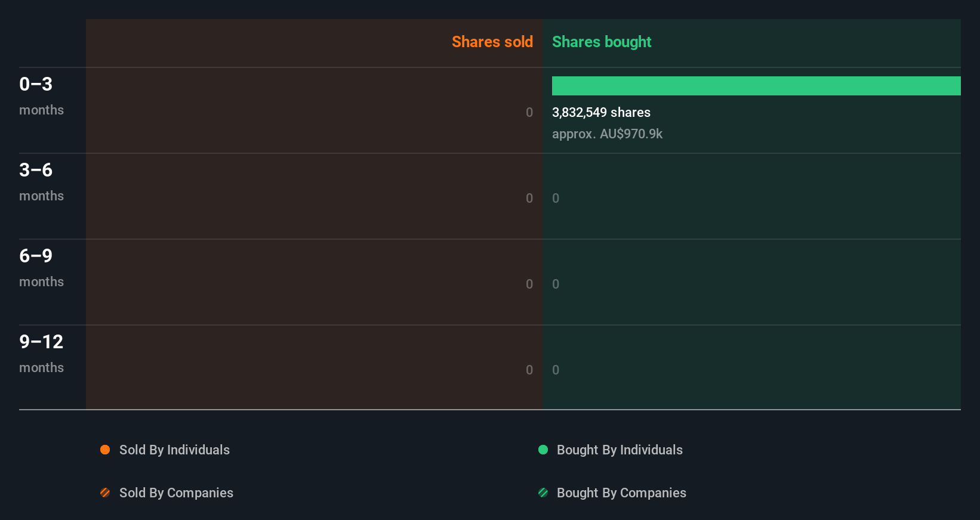The height and width of the screenshot is (520, 980).
Task: Select the 6–9 months row label
Action: [x=41, y=267]
